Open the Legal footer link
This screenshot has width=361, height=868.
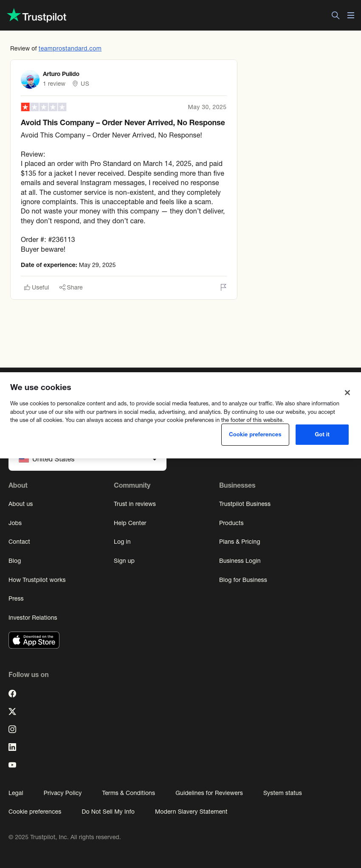tap(16, 793)
